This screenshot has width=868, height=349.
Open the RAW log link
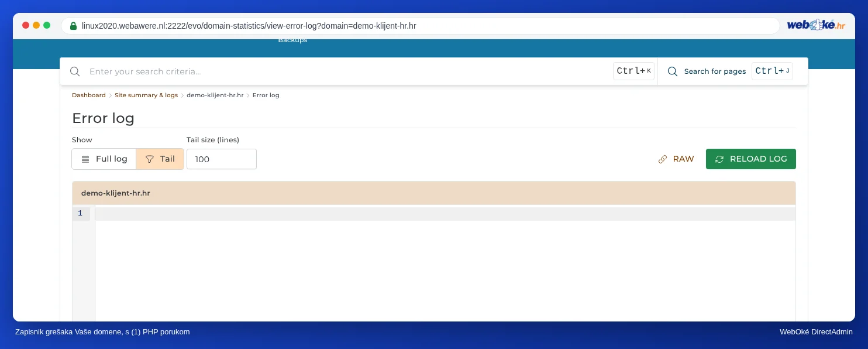(x=676, y=159)
